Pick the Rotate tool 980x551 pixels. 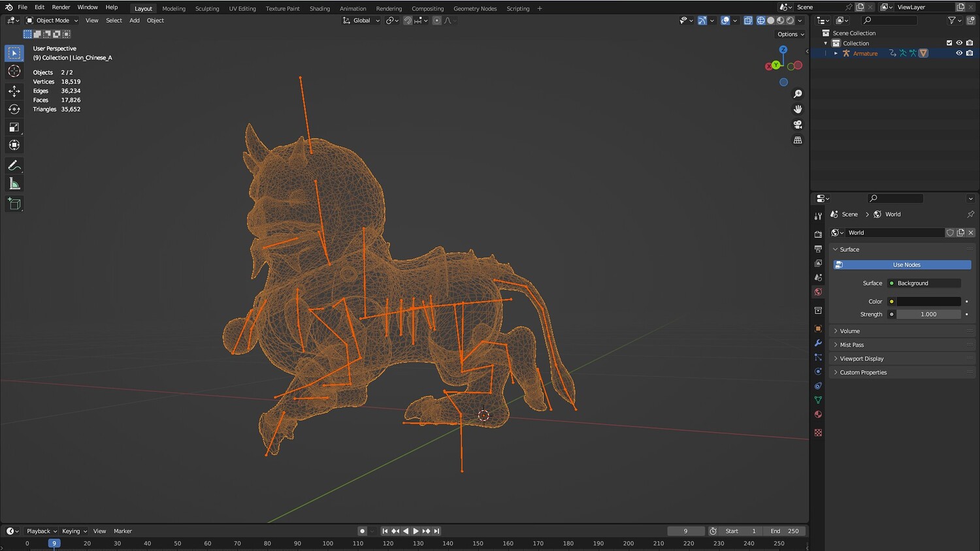14,109
